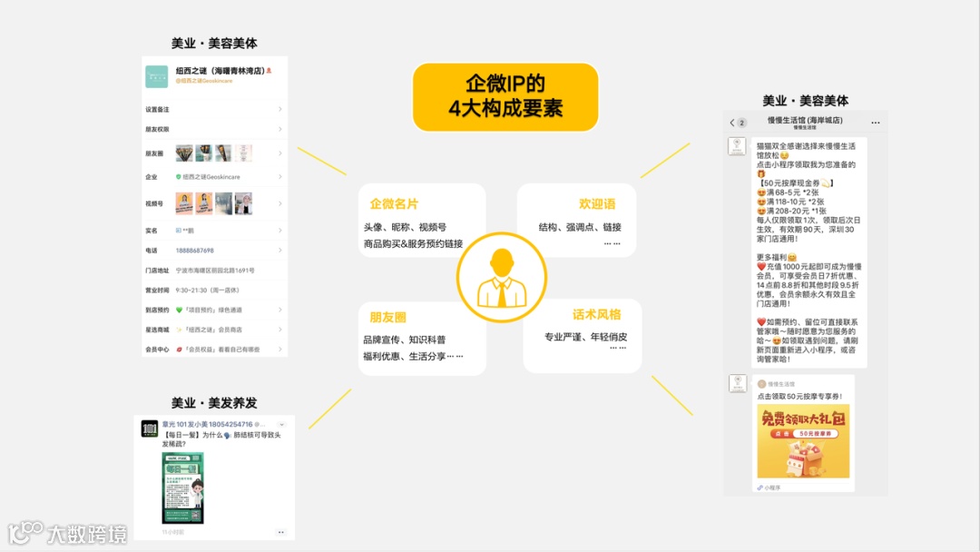Click the small 慢慢生活馆 logo in the mini program card
980x552 pixels.
click(761, 384)
